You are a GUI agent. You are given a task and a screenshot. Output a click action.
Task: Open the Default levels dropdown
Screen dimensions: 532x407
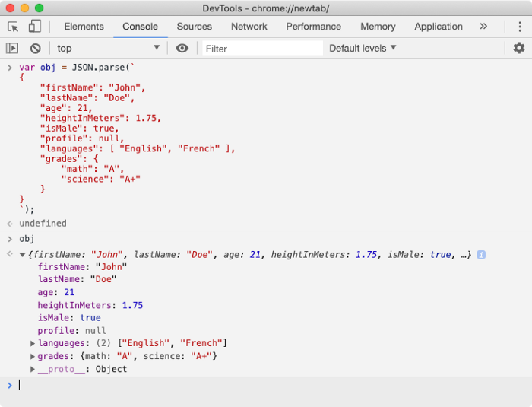(363, 48)
